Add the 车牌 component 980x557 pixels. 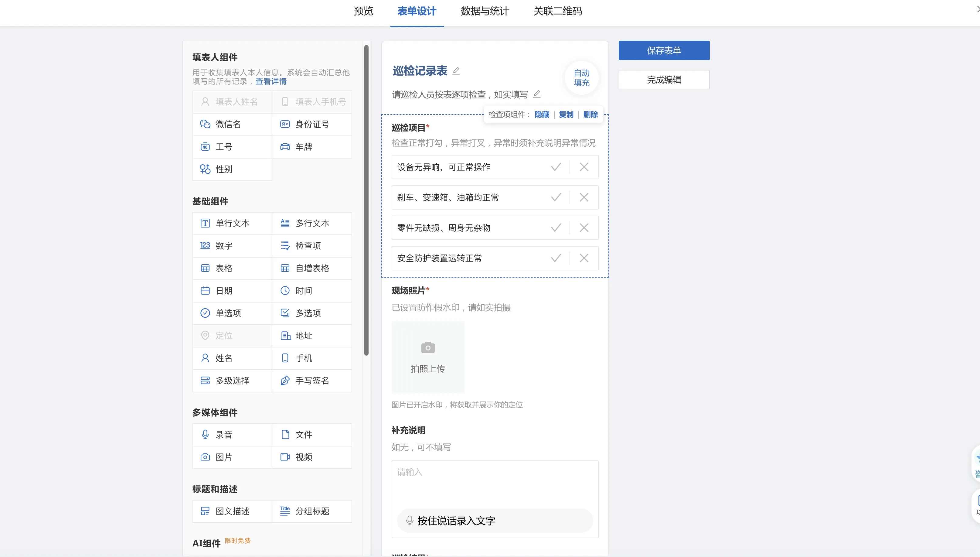coord(311,147)
